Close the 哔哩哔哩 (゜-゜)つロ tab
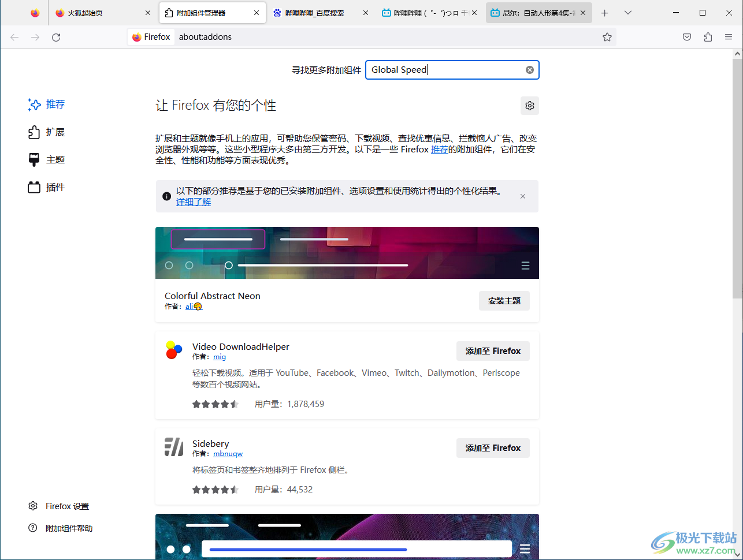This screenshot has height=560, width=743. (474, 13)
